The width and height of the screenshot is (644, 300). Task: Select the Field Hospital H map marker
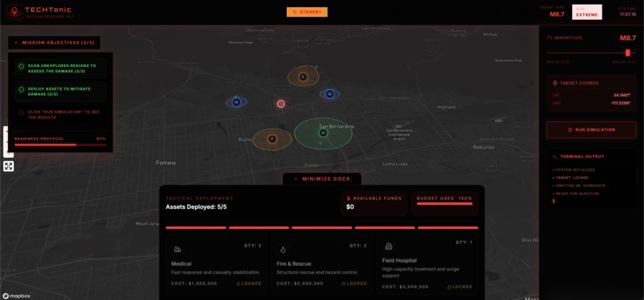(x=324, y=133)
